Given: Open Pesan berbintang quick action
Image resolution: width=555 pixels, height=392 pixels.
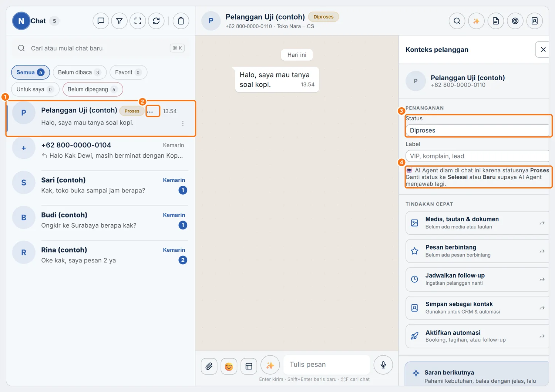Looking at the screenshot, I should [x=477, y=251].
